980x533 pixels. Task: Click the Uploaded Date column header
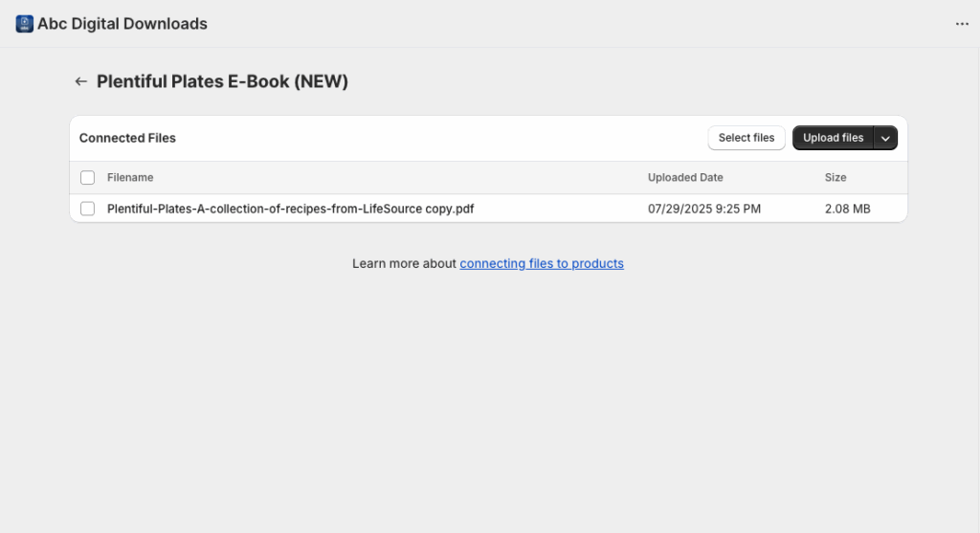(x=685, y=177)
